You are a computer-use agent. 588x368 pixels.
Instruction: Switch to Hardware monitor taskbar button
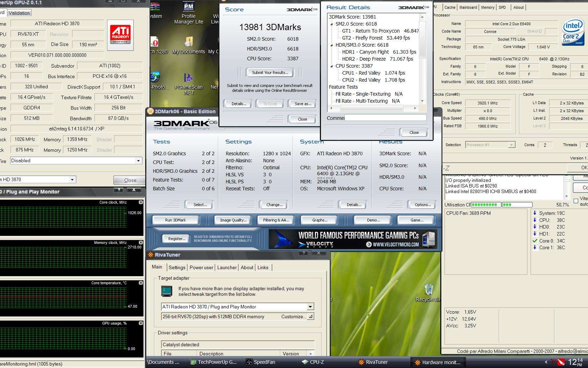(438, 362)
